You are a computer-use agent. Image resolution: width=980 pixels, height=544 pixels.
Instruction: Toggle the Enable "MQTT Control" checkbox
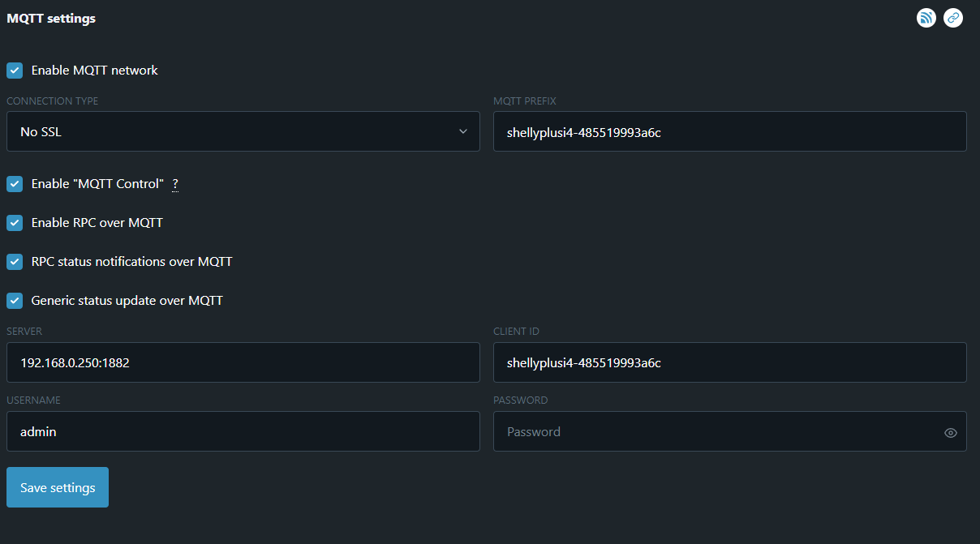point(15,184)
